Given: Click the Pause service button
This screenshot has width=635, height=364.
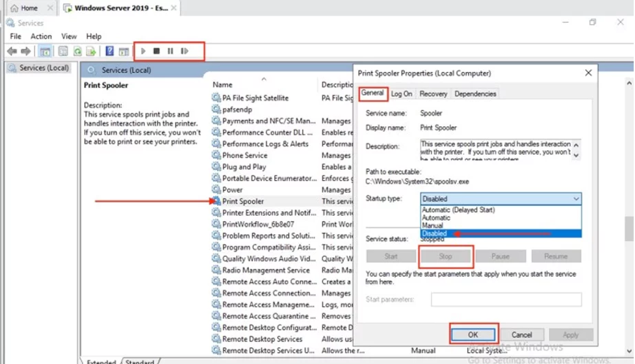Looking at the screenshot, I should coord(500,256).
